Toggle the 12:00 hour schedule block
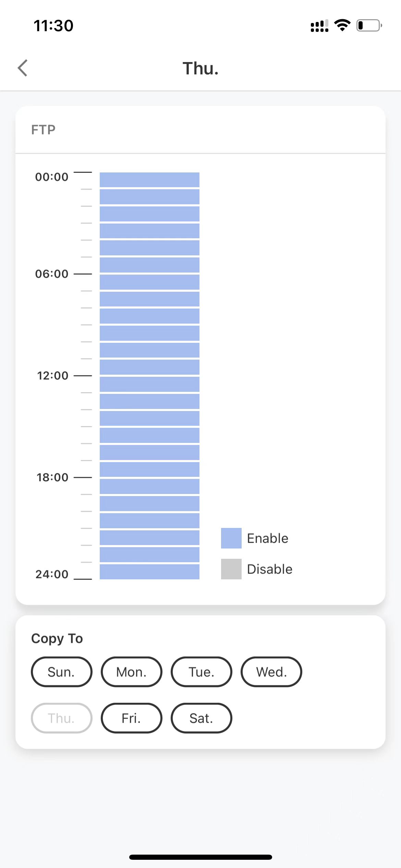401x868 pixels. tap(149, 384)
